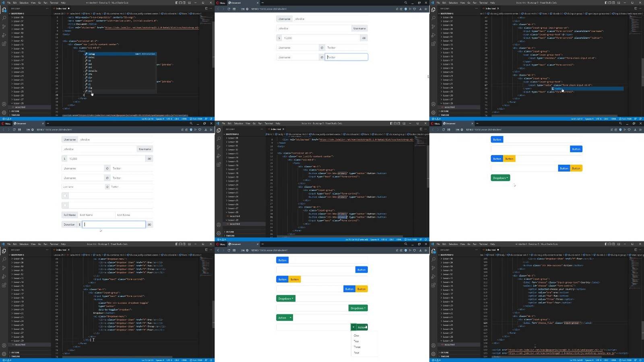Open index.html file in explorer of window with radio input code

[450, 107]
